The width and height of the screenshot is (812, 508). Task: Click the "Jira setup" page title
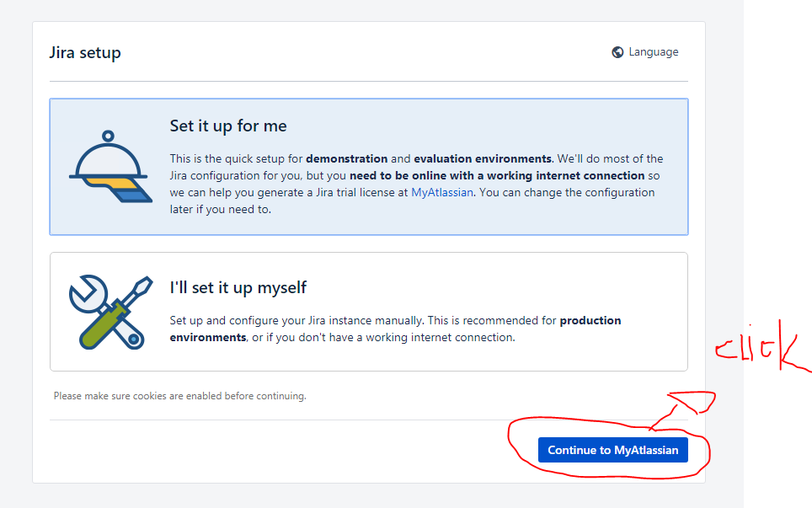85,53
